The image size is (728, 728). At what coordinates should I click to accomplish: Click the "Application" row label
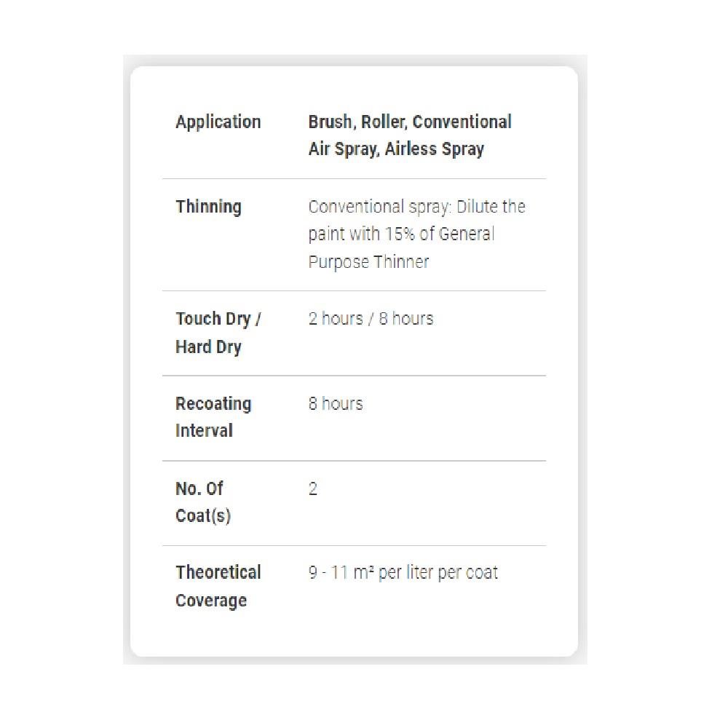(x=218, y=122)
